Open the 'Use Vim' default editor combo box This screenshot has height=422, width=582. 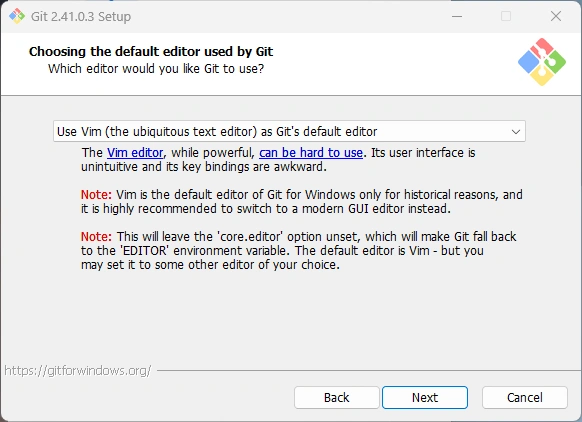(x=289, y=131)
